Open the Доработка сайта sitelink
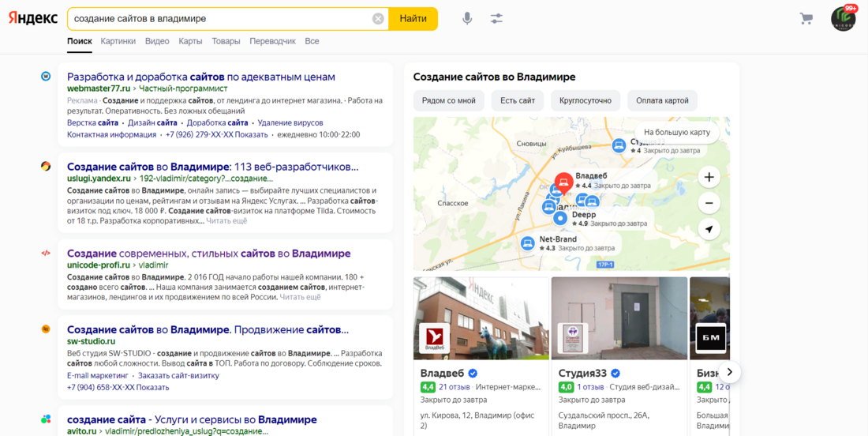This screenshot has height=436, width=868. 217,122
